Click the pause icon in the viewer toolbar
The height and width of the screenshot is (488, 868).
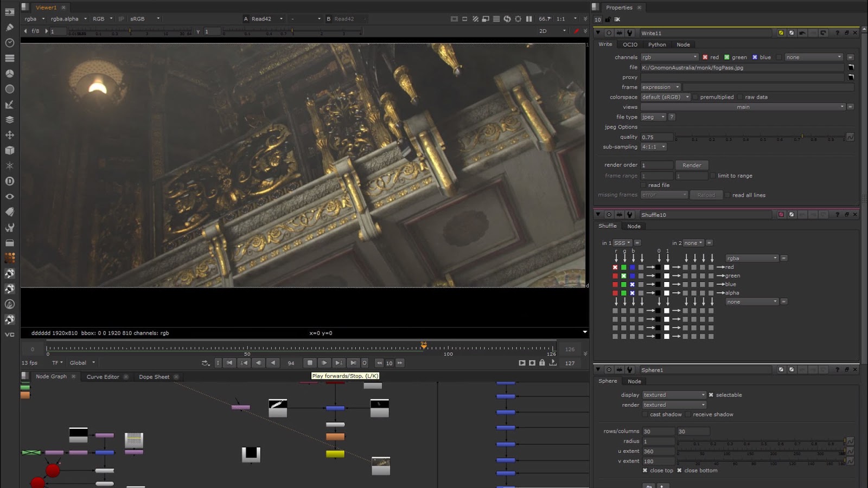point(529,18)
